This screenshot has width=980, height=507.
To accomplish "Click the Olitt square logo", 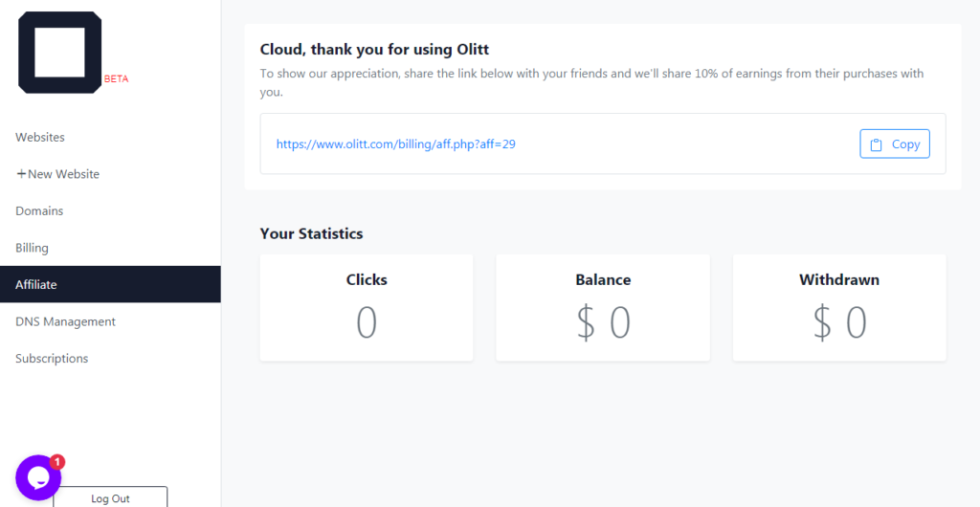I will pyautogui.click(x=59, y=53).
